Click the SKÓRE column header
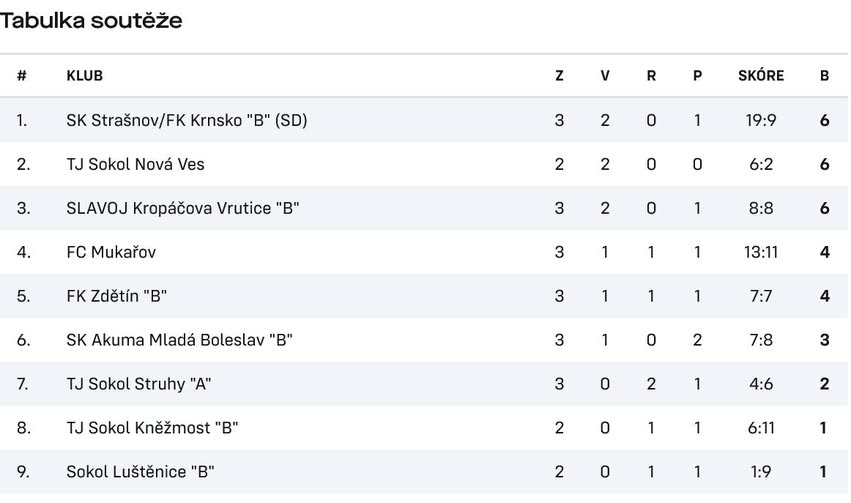 click(x=761, y=76)
